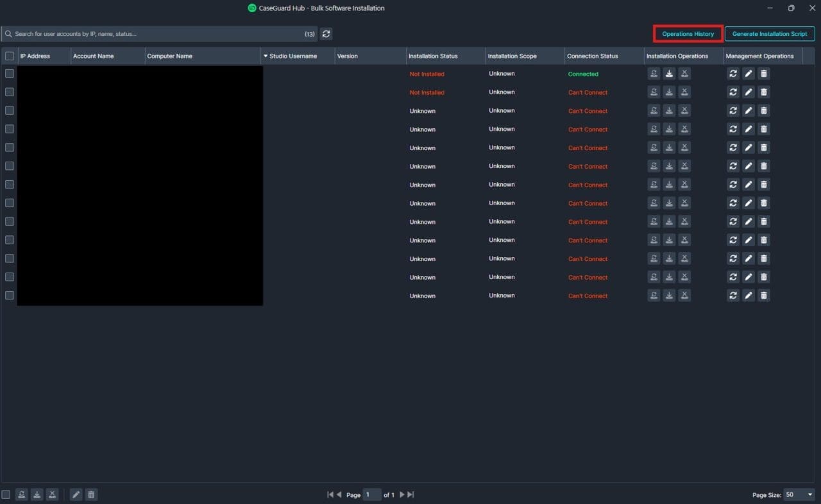The height and width of the screenshot is (504, 821).
Task: Check the first row's selection checkbox
Action: (x=10, y=74)
